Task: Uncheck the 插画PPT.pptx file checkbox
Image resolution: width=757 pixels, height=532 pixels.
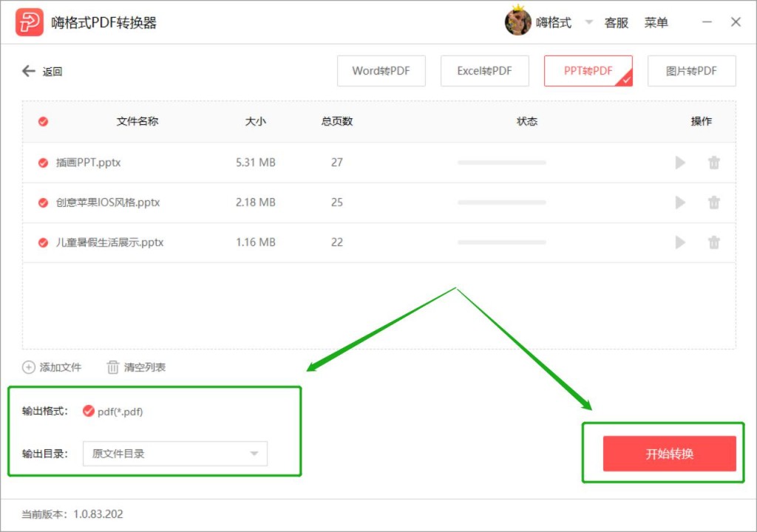Action: point(43,163)
